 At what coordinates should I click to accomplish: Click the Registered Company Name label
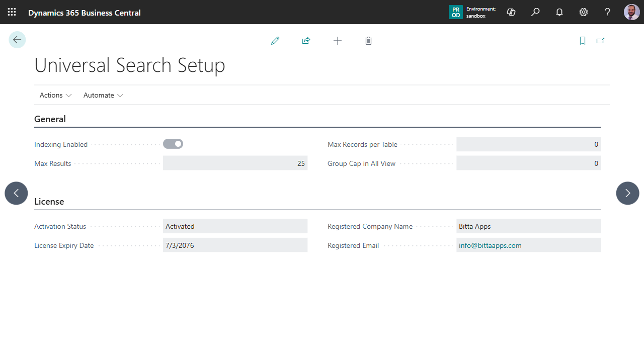click(370, 226)
